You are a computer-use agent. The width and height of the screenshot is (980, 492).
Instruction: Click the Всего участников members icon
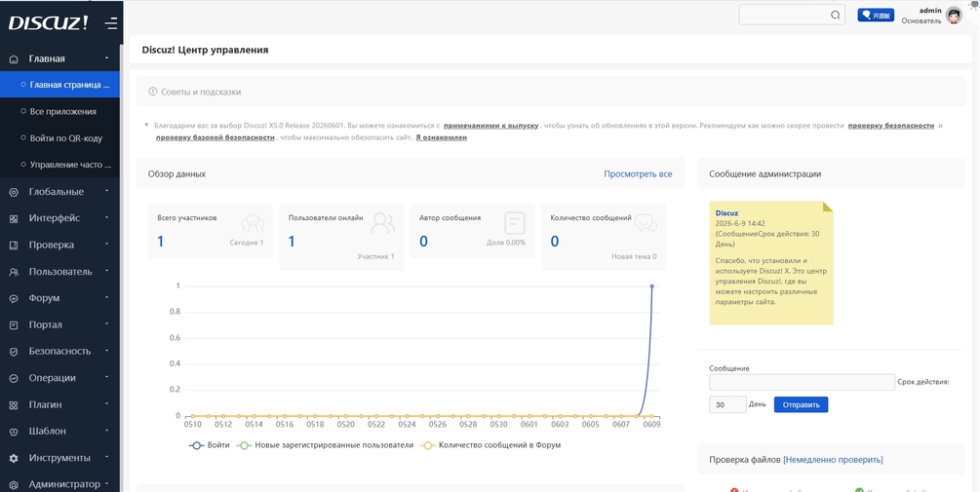click(x=253, y=223)
